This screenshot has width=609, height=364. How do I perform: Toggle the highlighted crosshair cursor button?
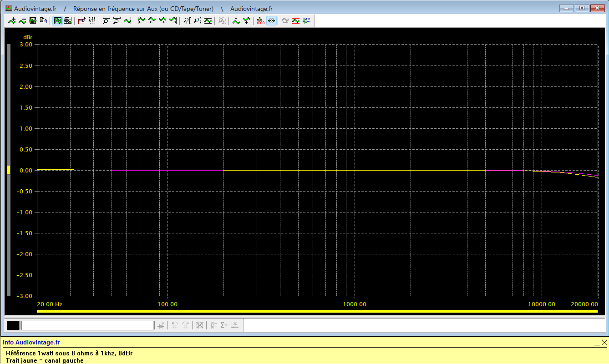271,20
